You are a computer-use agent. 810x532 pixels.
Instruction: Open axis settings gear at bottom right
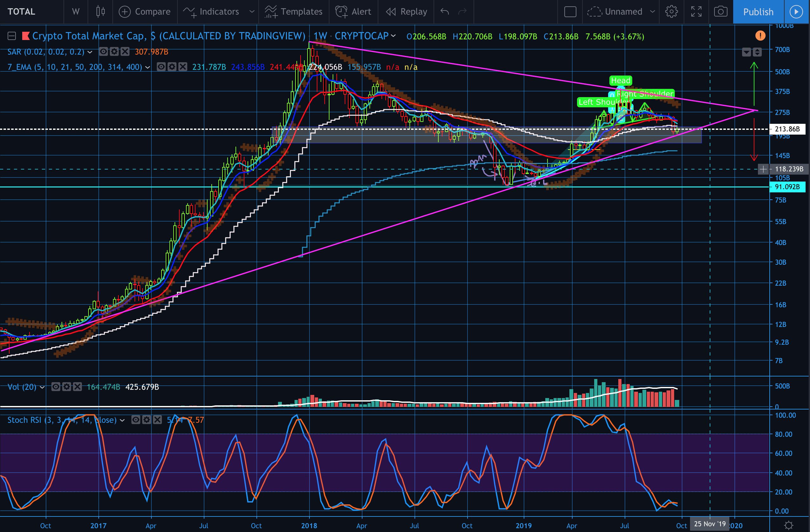[788, 525]
